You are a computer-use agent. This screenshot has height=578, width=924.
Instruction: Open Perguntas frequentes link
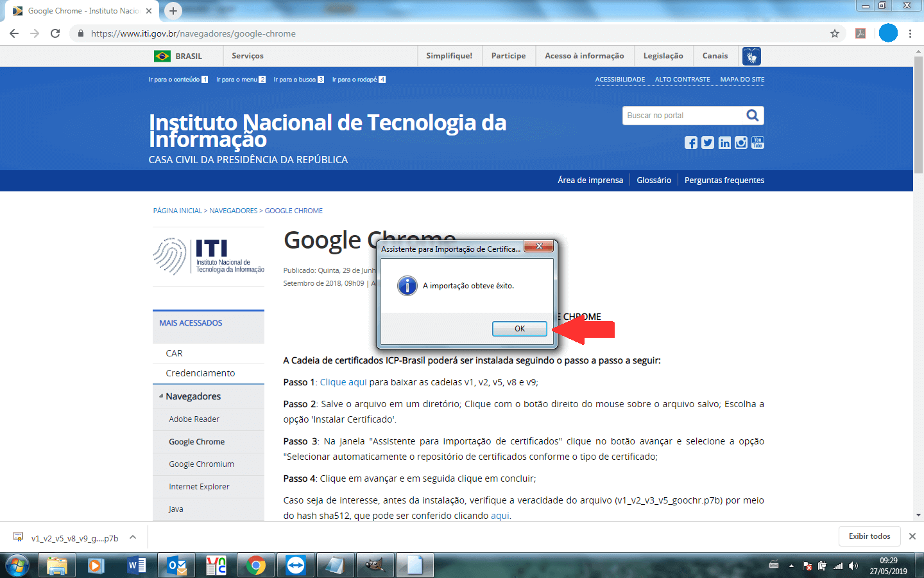(x=724, y=180)
